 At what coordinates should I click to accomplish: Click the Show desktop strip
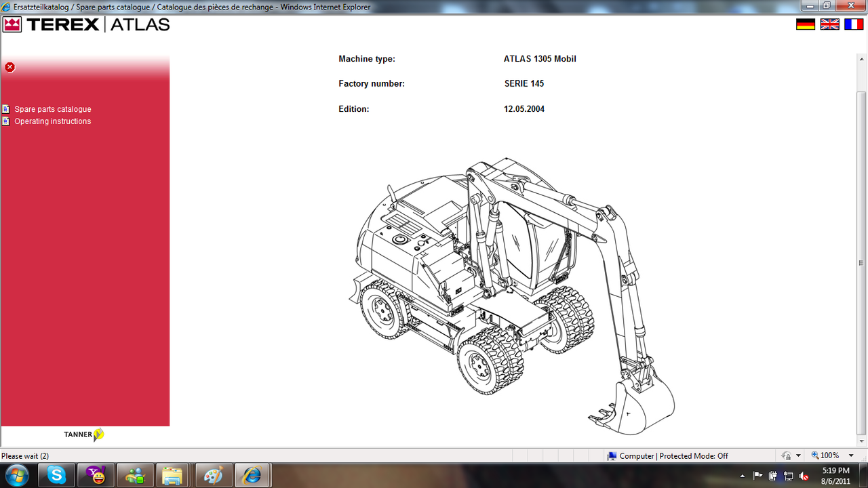pyautogui.click(x=863, y=476)
